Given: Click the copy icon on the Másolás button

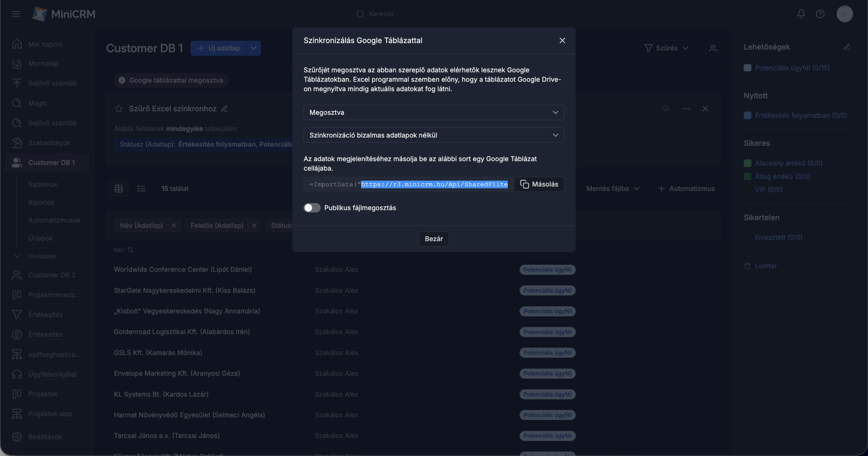Looking at the screenshot, I should [x=524, y=184].
